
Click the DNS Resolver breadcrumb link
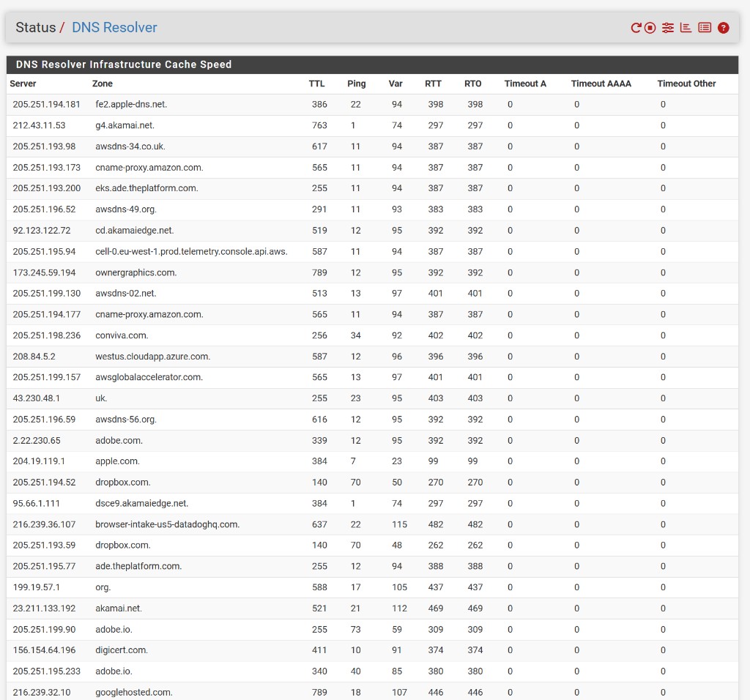(x=114, y=28)
